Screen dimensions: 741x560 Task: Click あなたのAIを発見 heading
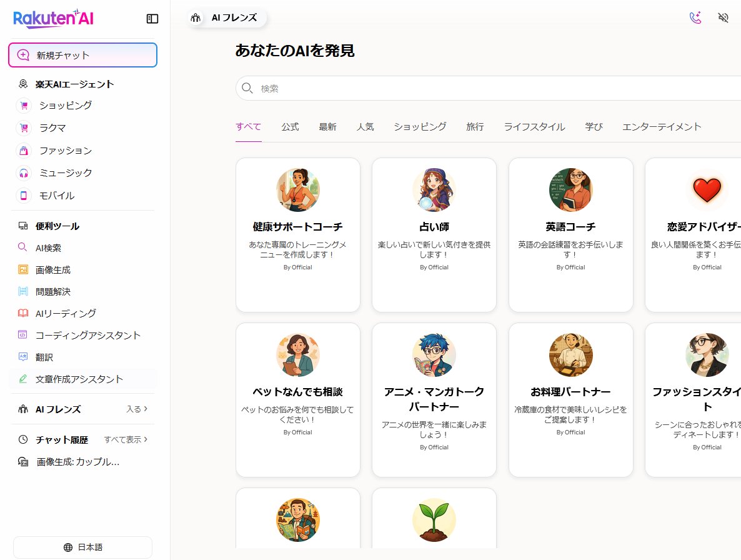pos(295,51)
